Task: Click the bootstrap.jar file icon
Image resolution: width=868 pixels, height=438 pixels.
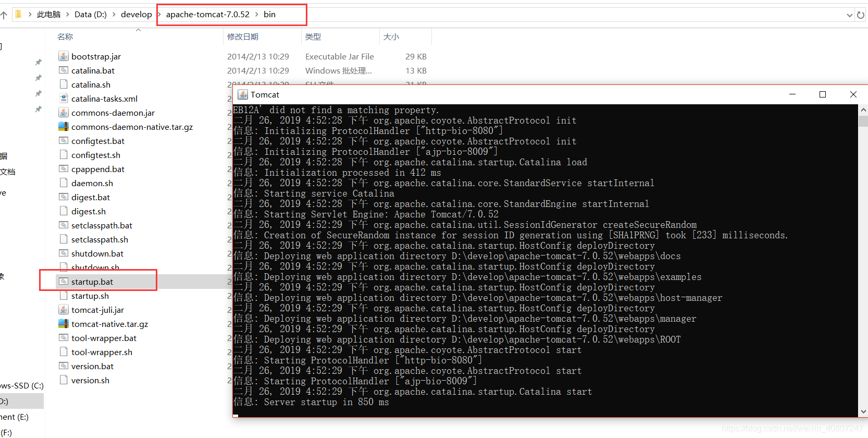Action: tap(64, 56)
